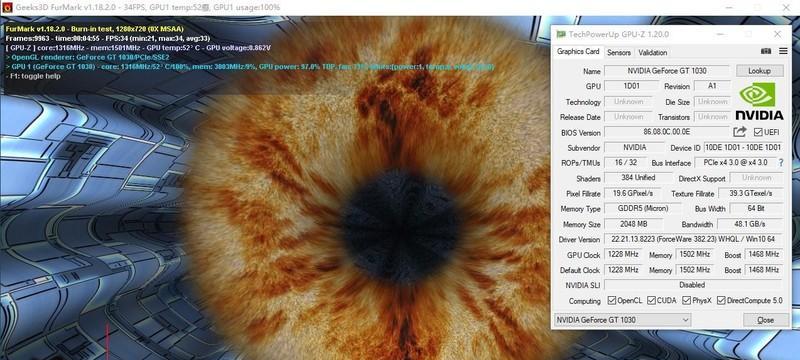Expand the NVIDIA GeForce GT 1030 dropdown

click(x=622, y=320)
